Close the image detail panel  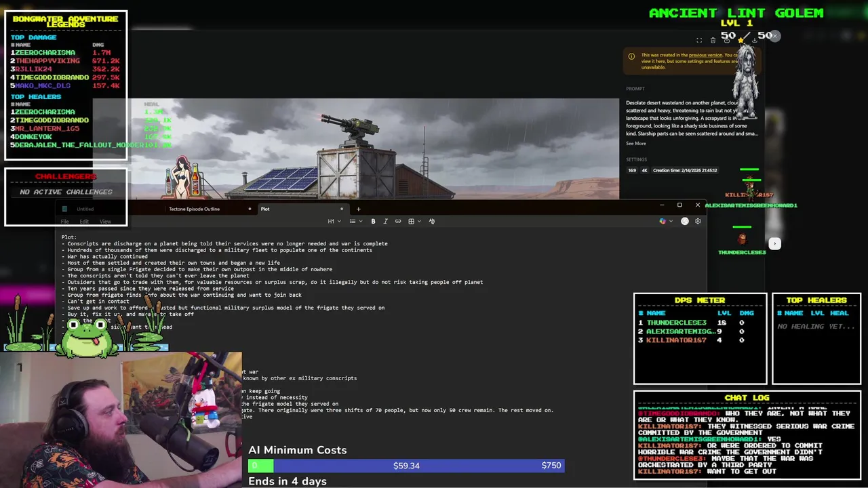[774, 36]
